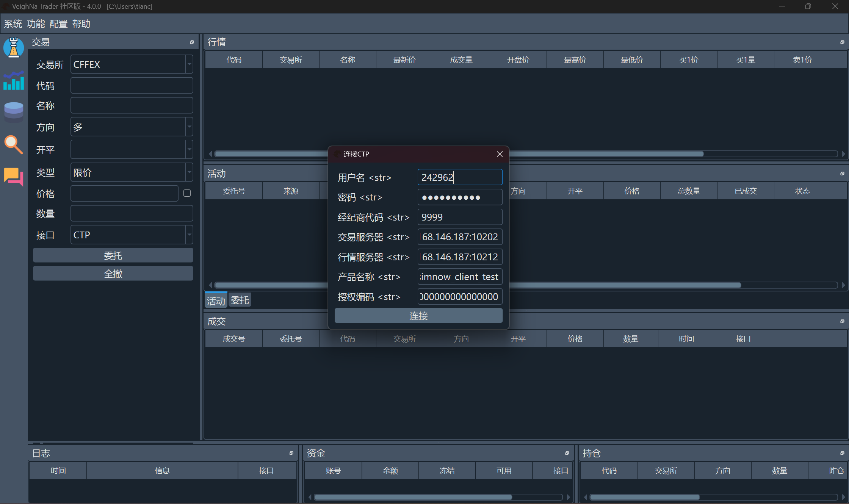Close the 连接CTP dialog
The width and height of the screenshot is (849, 504).
500,154
